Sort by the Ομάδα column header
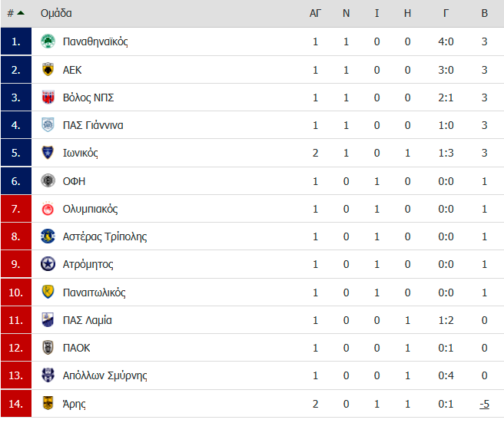 [x=56, y=13]
